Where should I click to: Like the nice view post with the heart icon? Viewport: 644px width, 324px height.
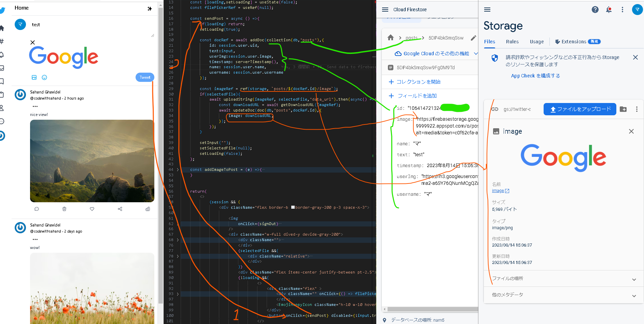point(92,209)
